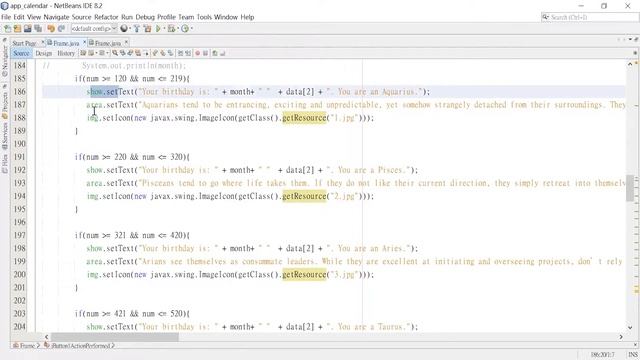Expand the editor Back history dropdown arrow

96,53
